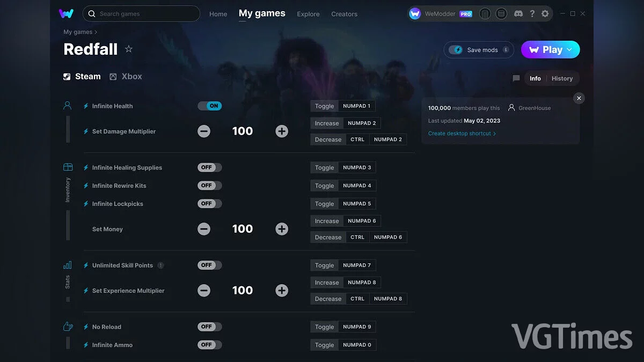Click lightning icon beside Infinite Health
This screenshot has height=362, width=644.
tap(86, 106)
